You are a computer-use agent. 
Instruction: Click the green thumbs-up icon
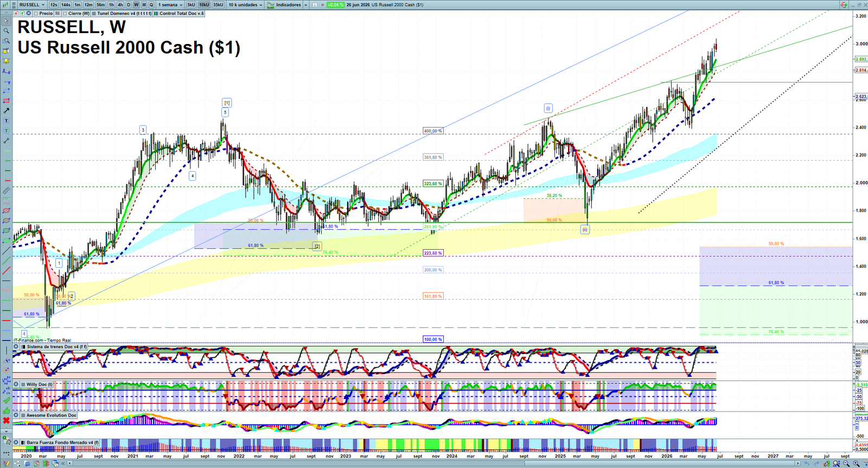(x=6, y=410)
